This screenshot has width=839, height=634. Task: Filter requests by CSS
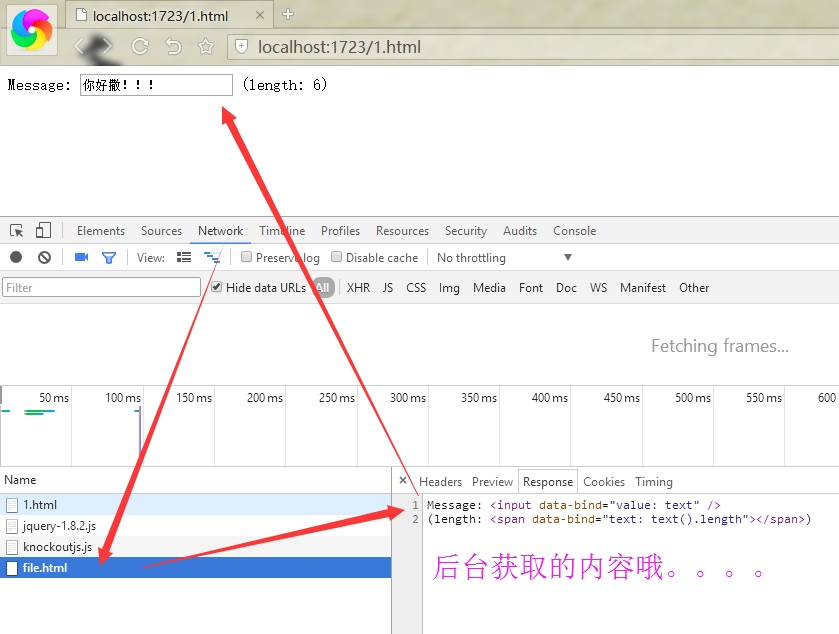(x=416, y=288)
